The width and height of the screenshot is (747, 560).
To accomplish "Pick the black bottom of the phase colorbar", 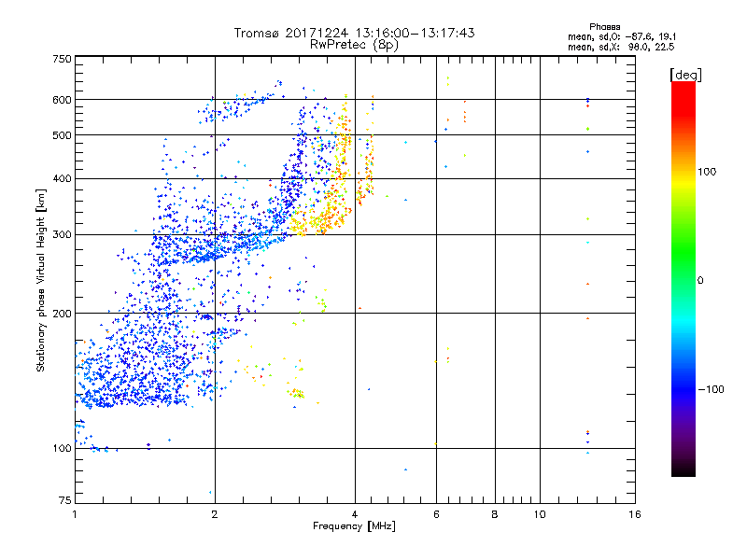I will point(684,469).
